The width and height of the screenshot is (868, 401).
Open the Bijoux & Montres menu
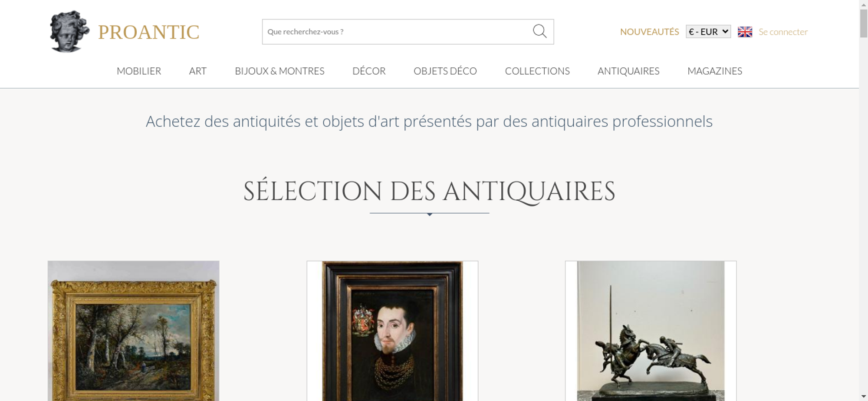279,71
